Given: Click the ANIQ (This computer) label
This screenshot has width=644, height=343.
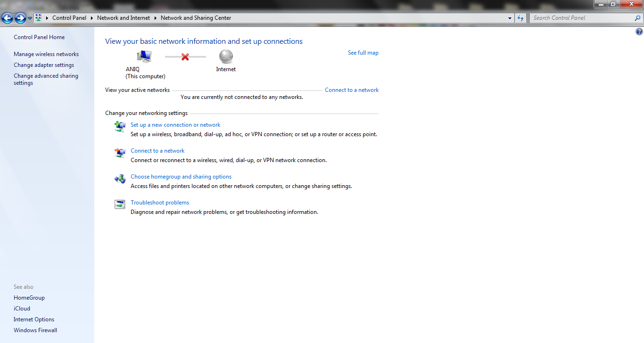Looking at the screenshot, I should point(145,73).
